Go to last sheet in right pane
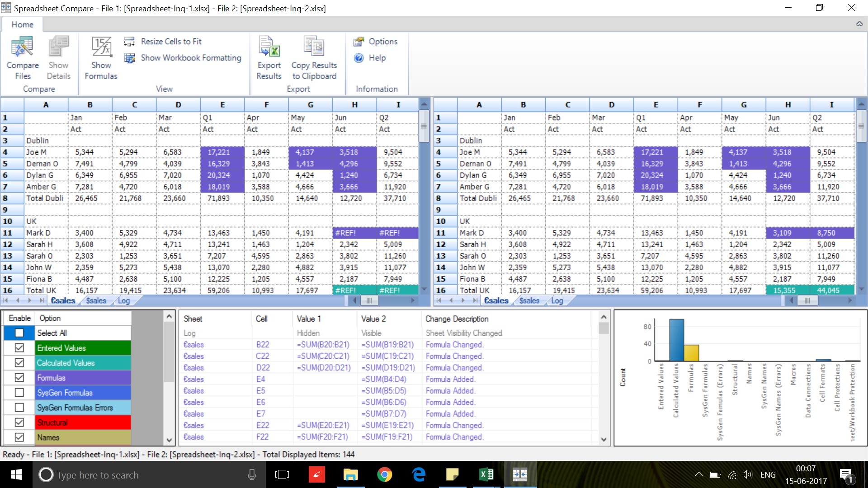The width and height of the screenshot is (868, 488). [475, 300]
